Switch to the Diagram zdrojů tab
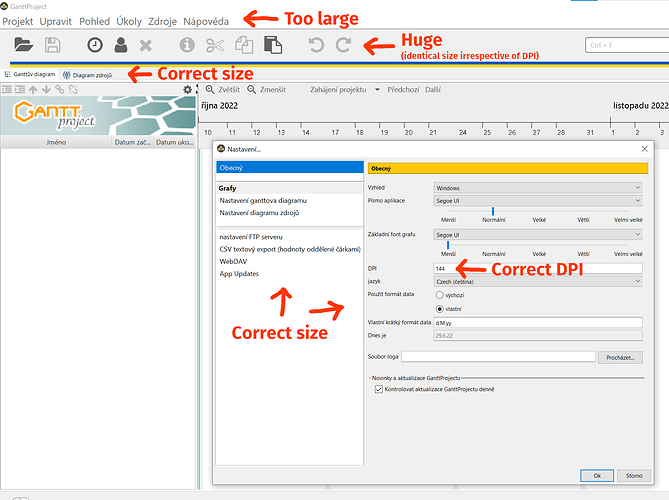The image size is (669, 500). pos(87,75)
